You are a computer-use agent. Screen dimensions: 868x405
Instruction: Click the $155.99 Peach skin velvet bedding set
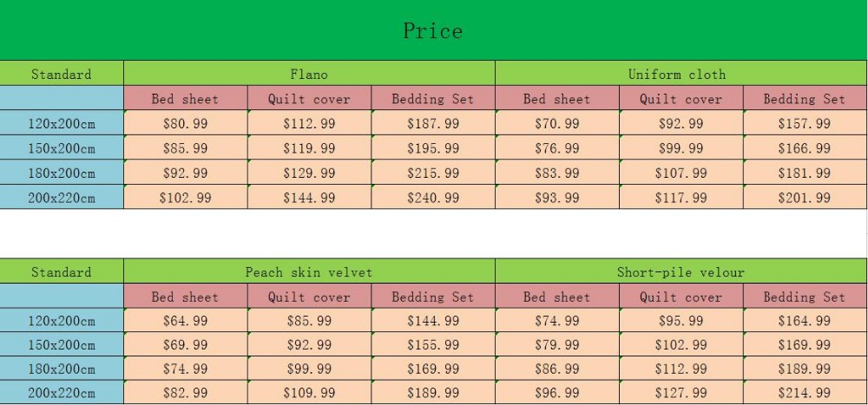[x=433, y=345]
